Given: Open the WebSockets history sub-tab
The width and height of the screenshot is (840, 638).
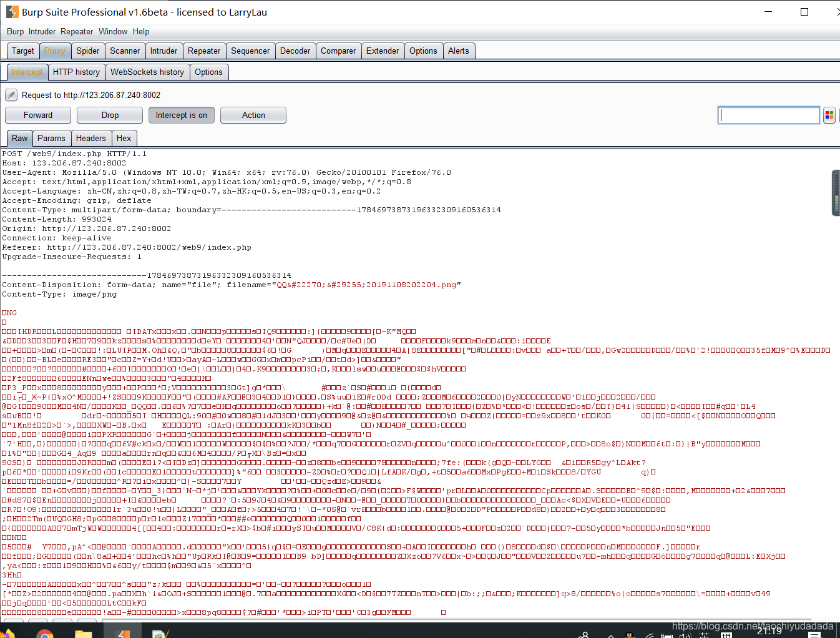Looking at the screenshot, I should tap(147, 72).
